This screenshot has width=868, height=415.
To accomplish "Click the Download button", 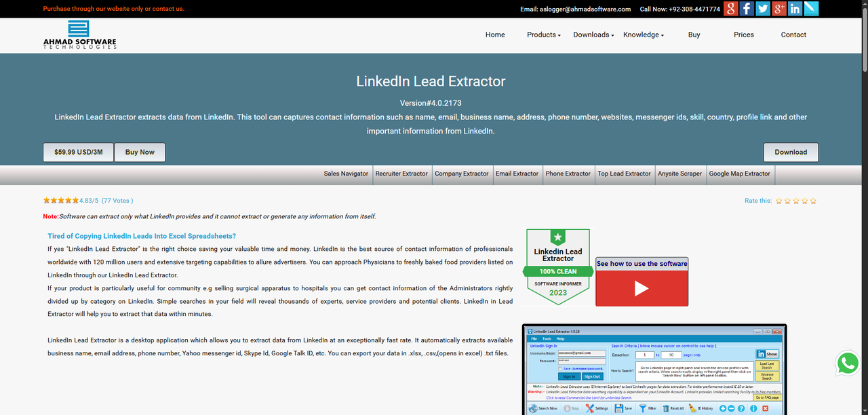I will pos(791,152).
